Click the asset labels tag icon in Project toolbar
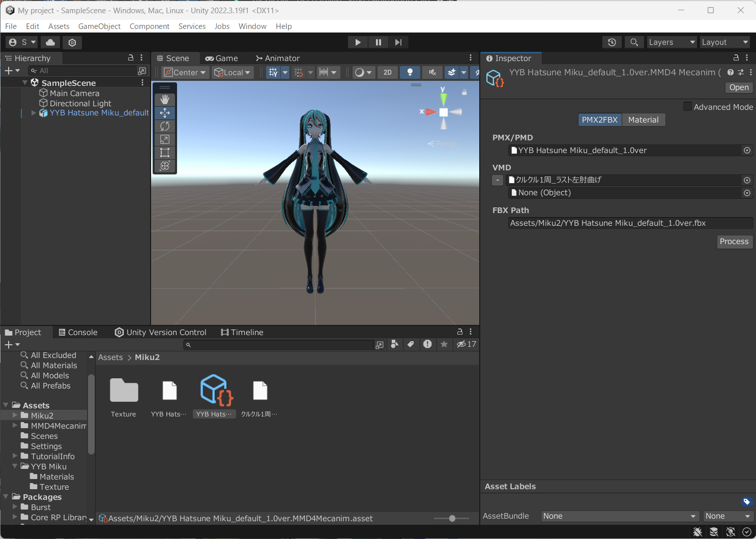Screen dimensions: 756x539 411,344
